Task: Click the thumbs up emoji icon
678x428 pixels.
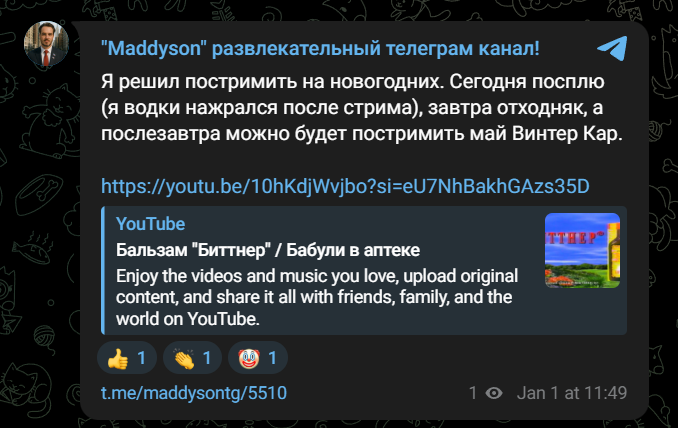Action: pyautogui.click(x=118, y=358)
